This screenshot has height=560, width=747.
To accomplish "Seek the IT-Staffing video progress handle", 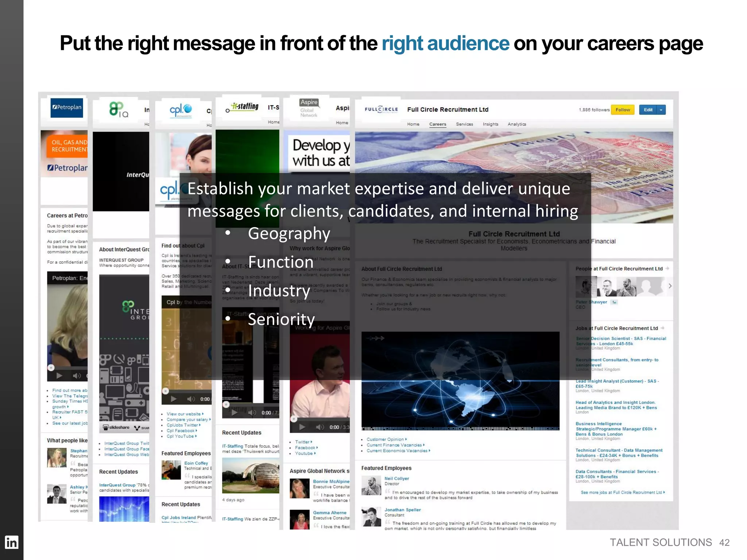I will click(226, 404).
